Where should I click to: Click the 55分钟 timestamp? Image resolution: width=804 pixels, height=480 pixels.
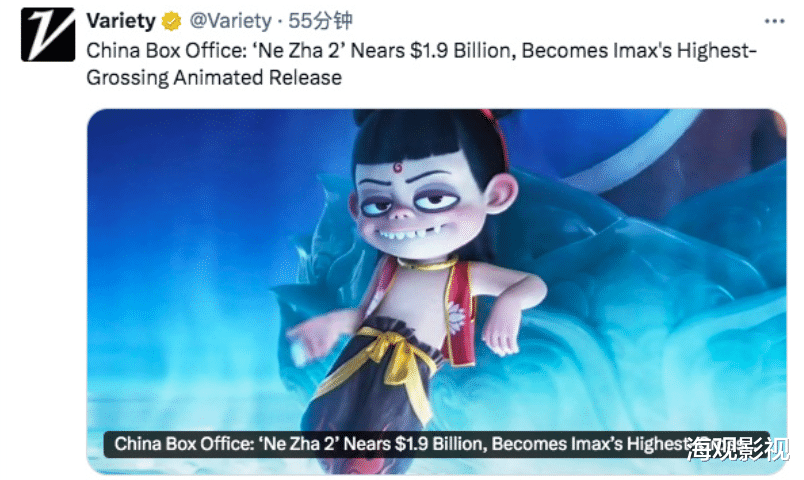[x=320, y=21]
